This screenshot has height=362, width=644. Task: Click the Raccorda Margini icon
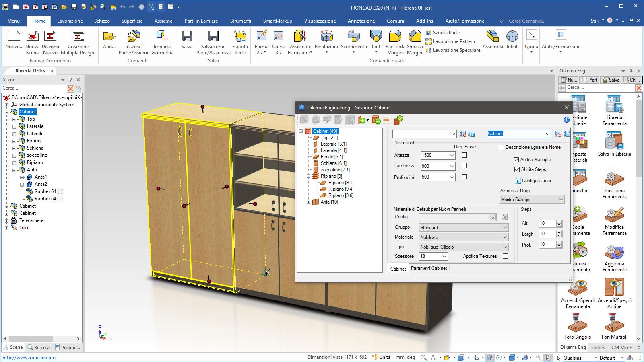point(395,40)
